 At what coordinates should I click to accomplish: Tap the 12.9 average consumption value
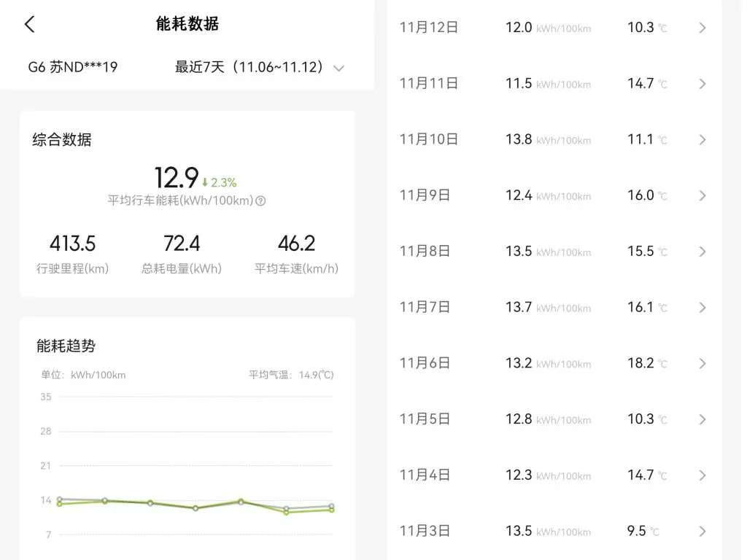[x=177, y=178]
